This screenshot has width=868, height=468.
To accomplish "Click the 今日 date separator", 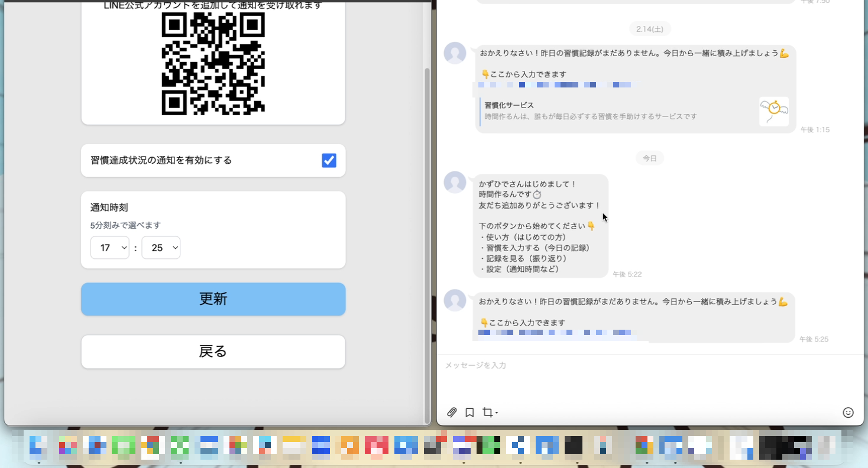I will coord(650,158).
